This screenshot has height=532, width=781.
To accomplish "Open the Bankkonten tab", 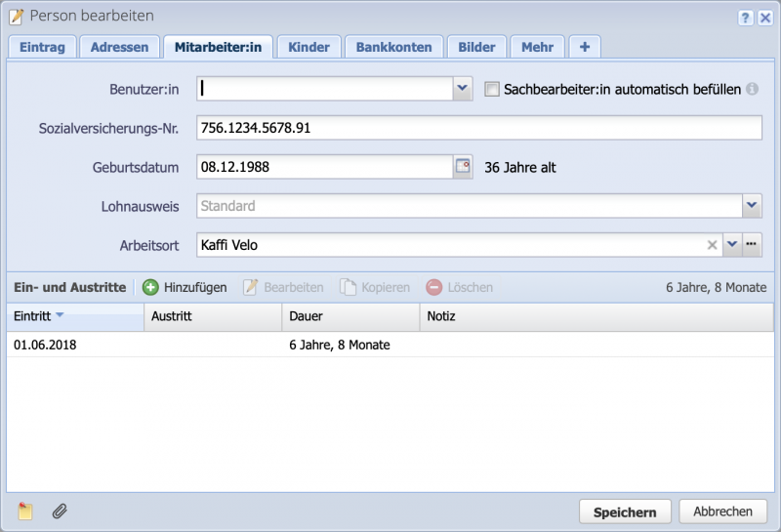I will (x=394, y=47).
